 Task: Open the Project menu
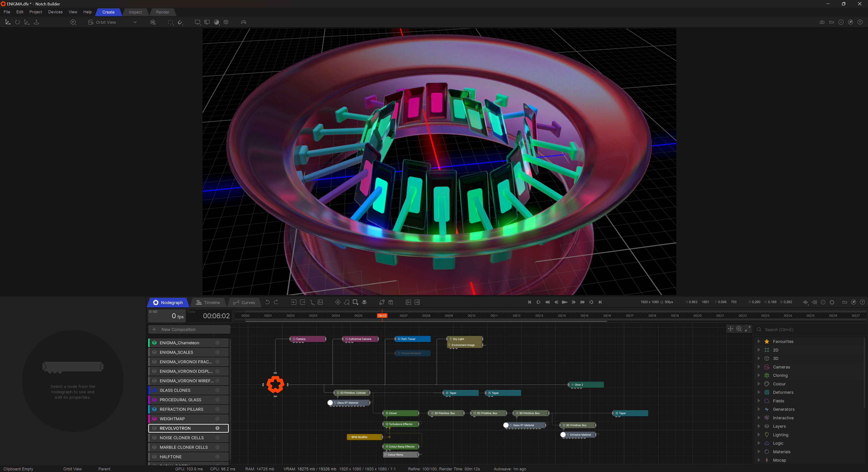35,12
